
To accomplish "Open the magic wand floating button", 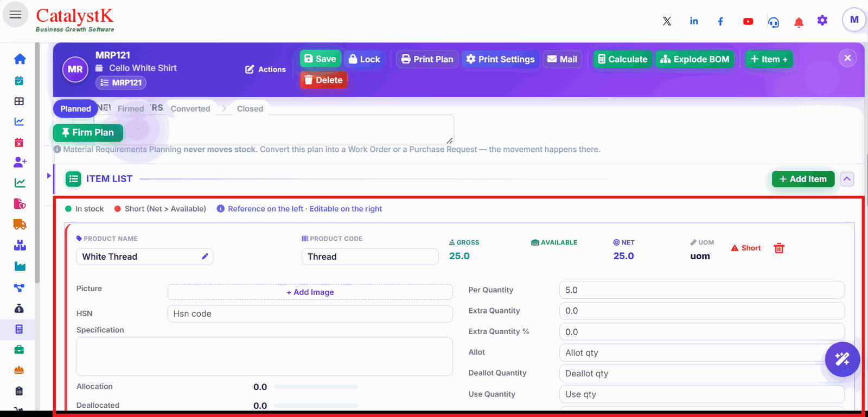I will click(x=843, y=359).
